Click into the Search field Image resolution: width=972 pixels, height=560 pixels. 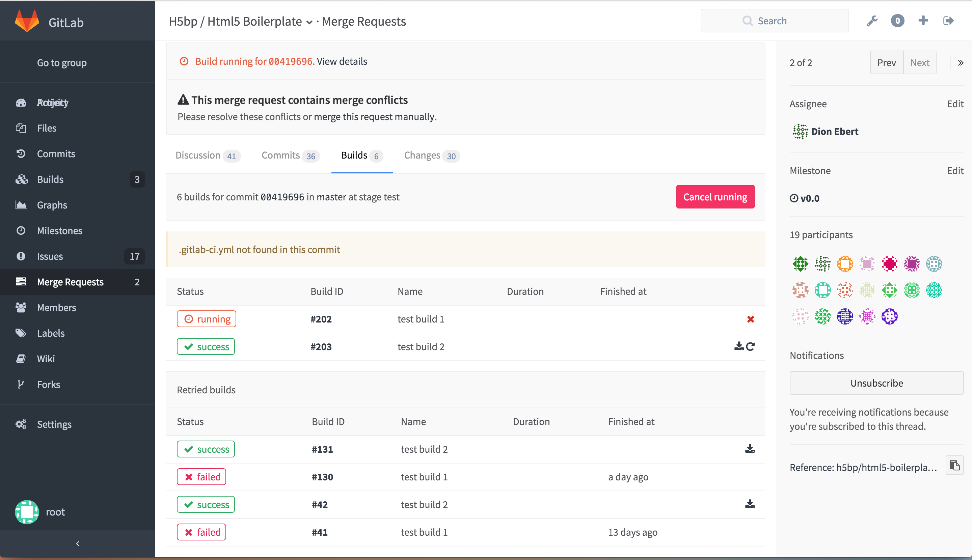(x=774, y=21)
